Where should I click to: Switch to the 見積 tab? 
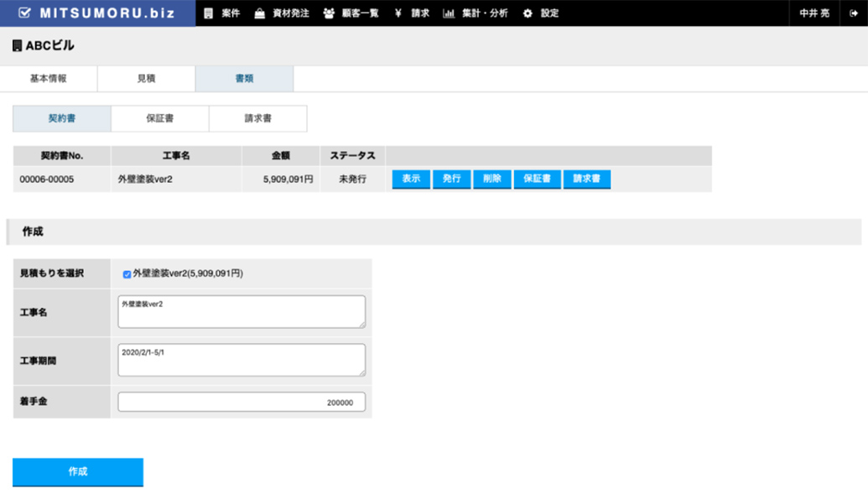(x=147, y=79)
